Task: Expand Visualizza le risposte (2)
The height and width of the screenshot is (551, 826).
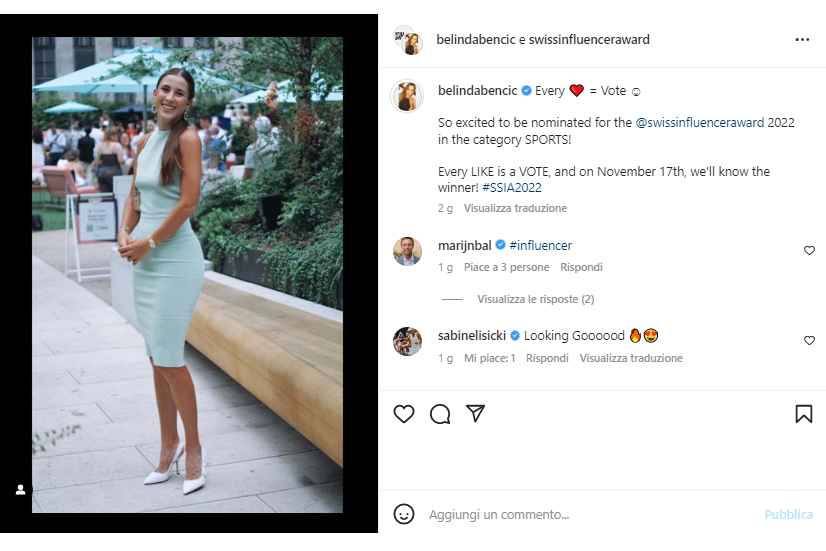Action: [x=535, y=299]
